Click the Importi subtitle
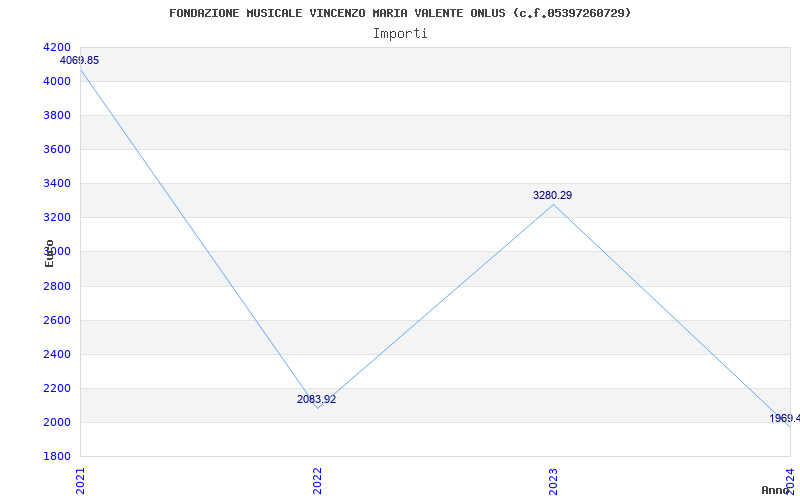Image resolution: width=800 pixels, height=500 pixels. coord(400,34)
